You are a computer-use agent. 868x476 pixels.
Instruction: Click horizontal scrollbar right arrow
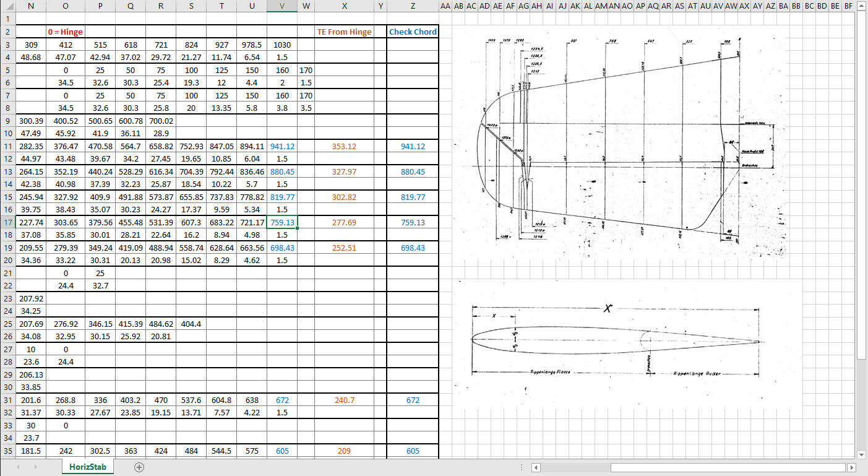pos(851,467)
